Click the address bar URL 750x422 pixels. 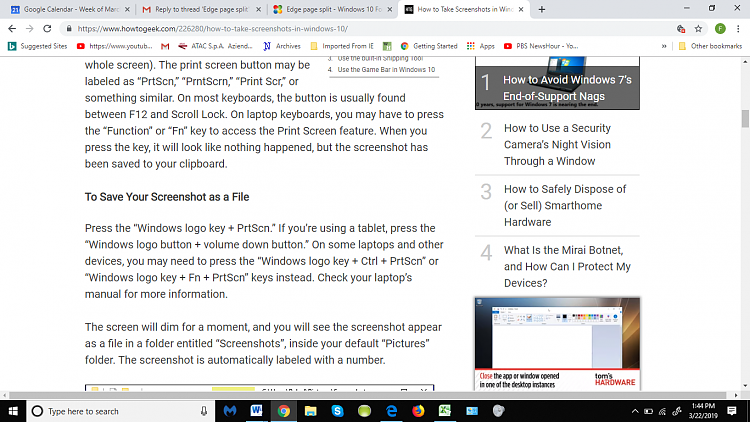(x=212, y=29)
